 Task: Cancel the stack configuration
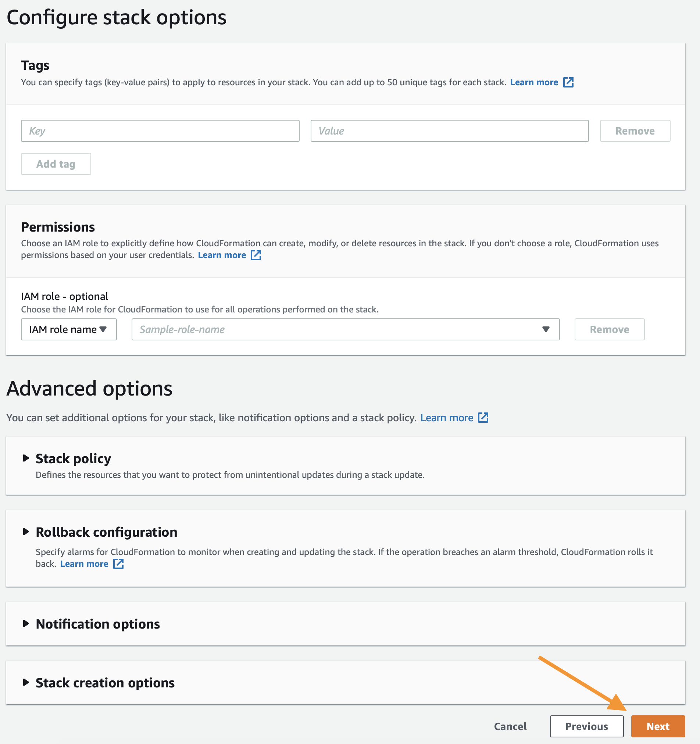(510, 726)
